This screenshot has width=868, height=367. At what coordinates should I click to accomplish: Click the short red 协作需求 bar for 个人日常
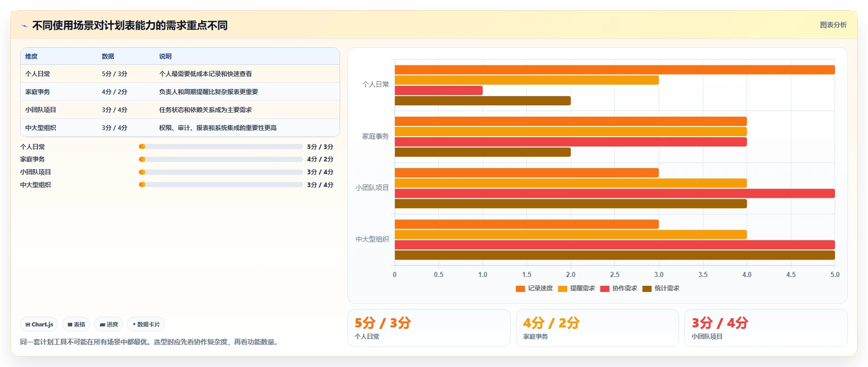click(439, 90)
